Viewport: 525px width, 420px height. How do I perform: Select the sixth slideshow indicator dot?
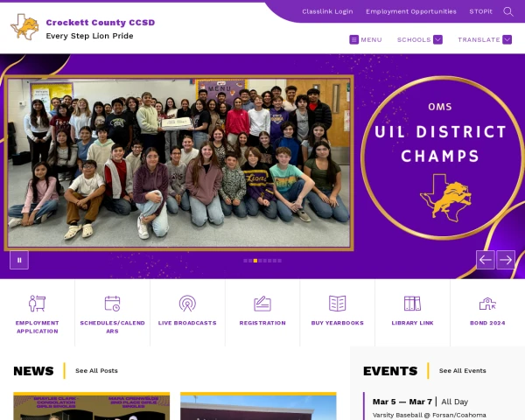click(269, 261)
